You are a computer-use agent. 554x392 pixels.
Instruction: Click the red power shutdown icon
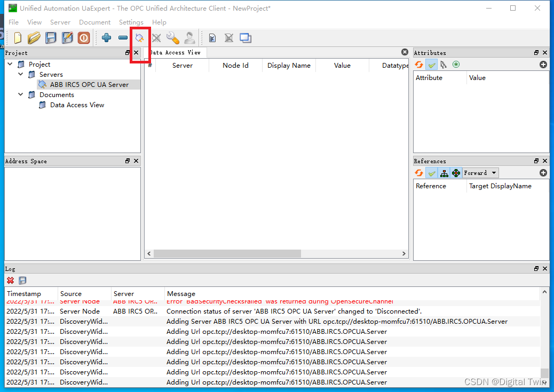[x=84, y=38]
